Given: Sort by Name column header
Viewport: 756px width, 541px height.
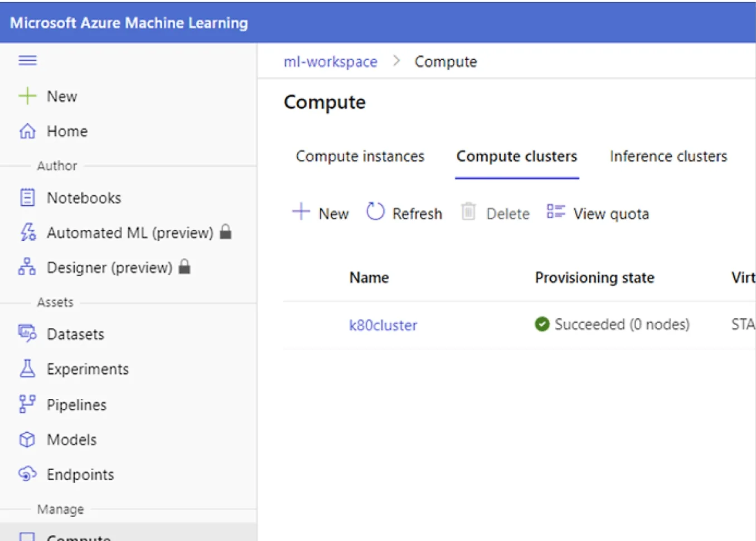Looking at the screenshot, I should [x=369, y=277].
